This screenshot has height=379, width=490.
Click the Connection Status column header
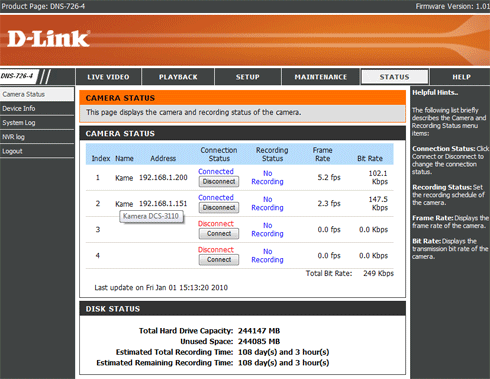(x=219, y=154)
